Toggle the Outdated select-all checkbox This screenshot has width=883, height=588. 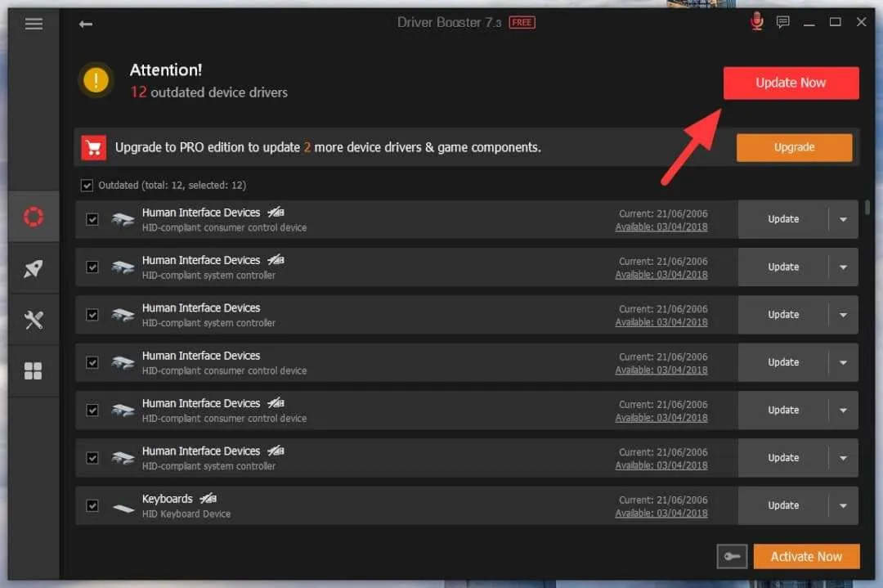coord(87,186)
